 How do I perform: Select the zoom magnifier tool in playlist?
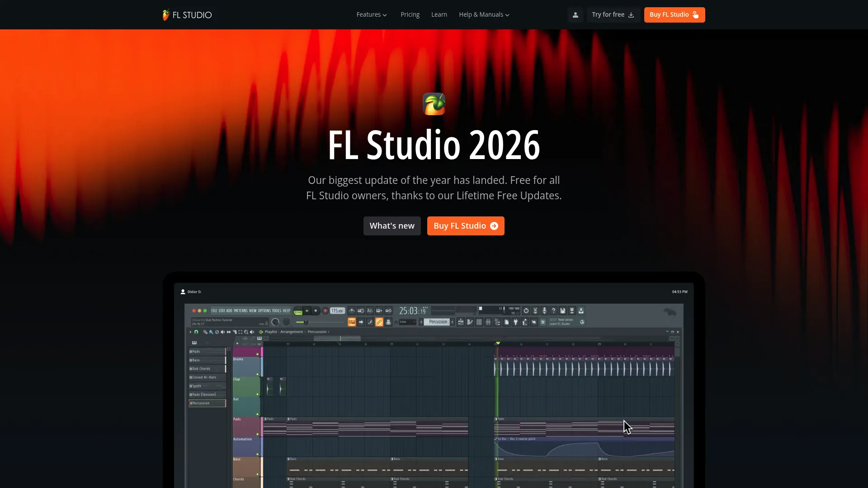pos(246,332)
